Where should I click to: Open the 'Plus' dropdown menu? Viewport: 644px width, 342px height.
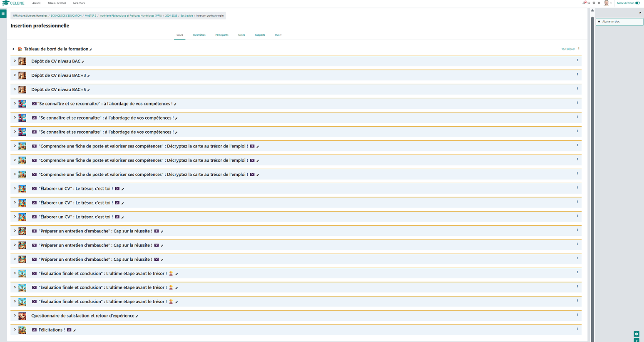(x=278, y=35)
